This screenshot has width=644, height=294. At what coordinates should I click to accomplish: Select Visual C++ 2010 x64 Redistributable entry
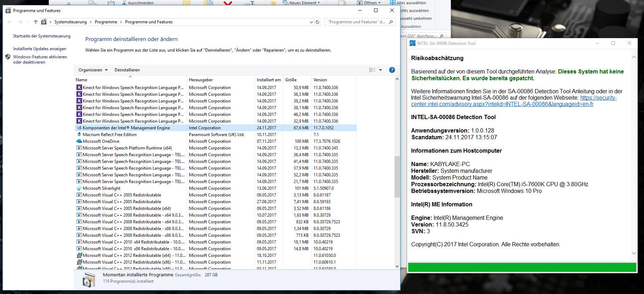tap(216, 242)
